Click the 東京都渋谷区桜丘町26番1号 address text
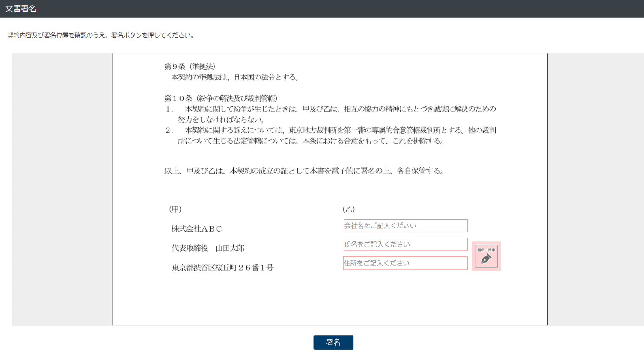Screen dimensions: 644x353 coord(223,268)
